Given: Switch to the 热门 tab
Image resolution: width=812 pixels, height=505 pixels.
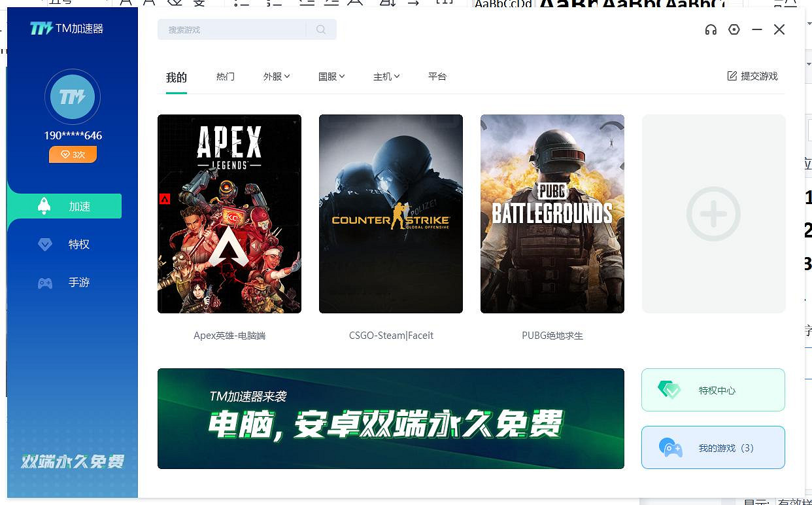Looking at the screenshot, I should [x=225, y=77].
